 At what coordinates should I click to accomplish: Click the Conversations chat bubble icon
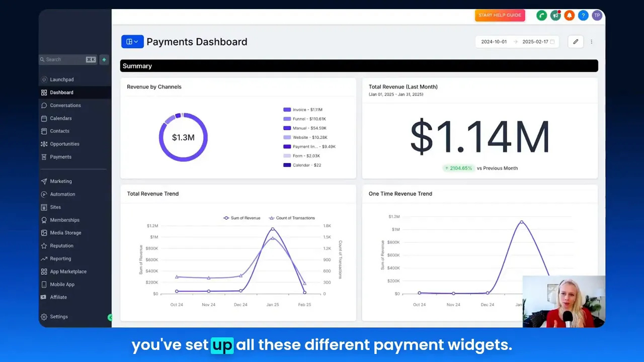coord(44,106)
